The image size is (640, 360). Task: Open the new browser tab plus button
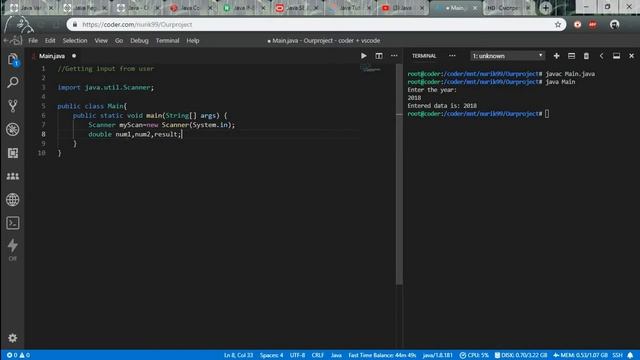click(545, 8)
